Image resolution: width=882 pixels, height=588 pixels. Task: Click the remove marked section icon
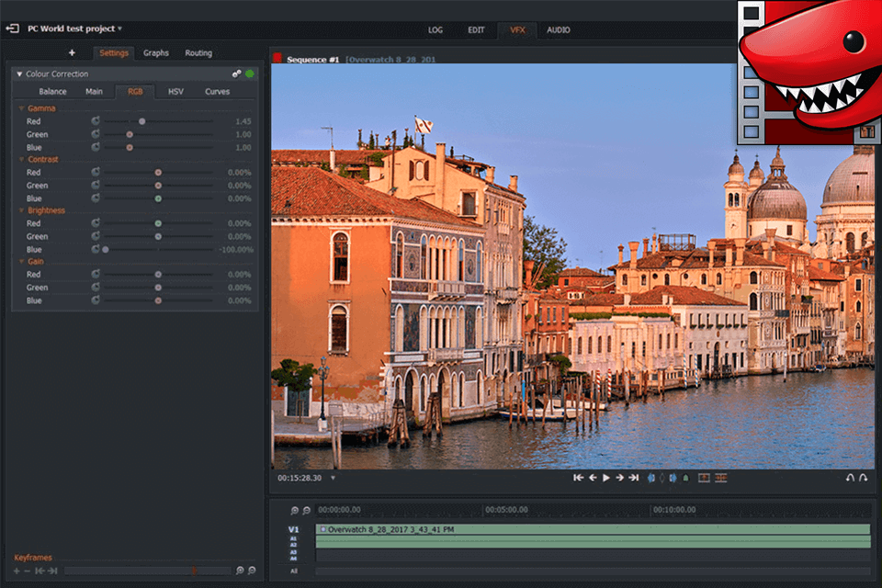point(704,478)
